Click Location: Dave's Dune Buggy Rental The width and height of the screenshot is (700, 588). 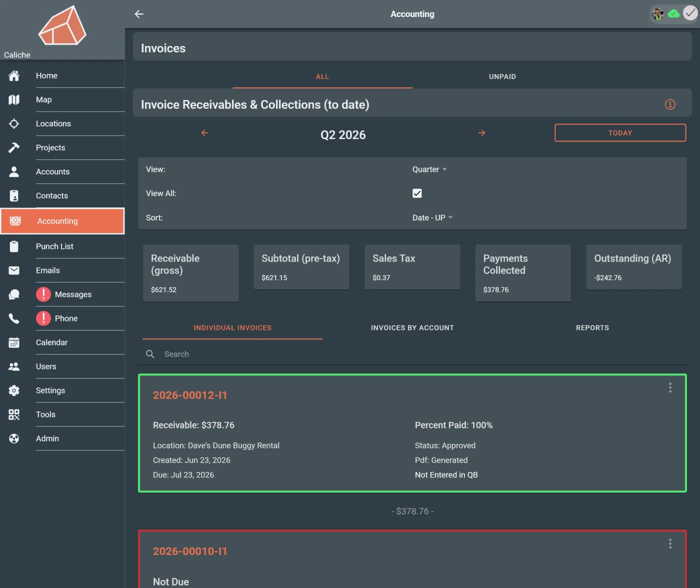point(216,445)
